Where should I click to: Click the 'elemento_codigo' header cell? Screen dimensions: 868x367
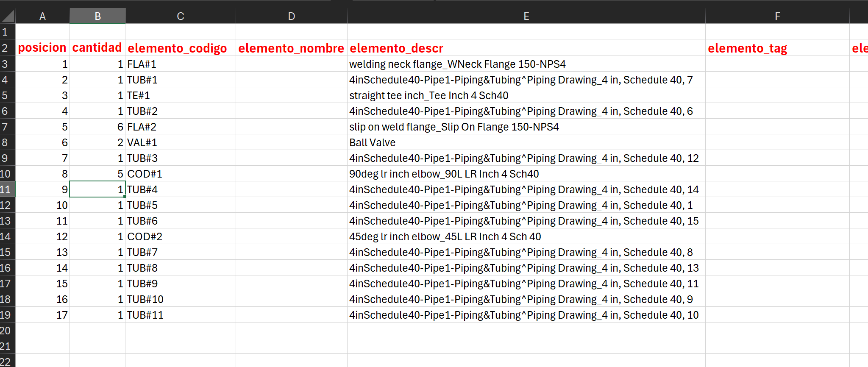click(x=180, y=48)
